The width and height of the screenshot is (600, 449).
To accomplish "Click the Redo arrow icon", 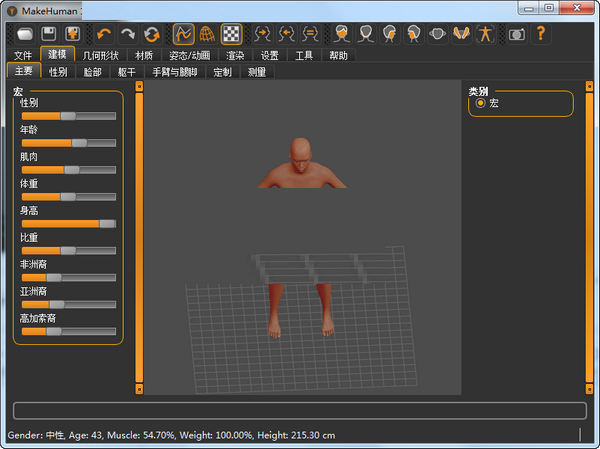I will click(x=127, y=34).
